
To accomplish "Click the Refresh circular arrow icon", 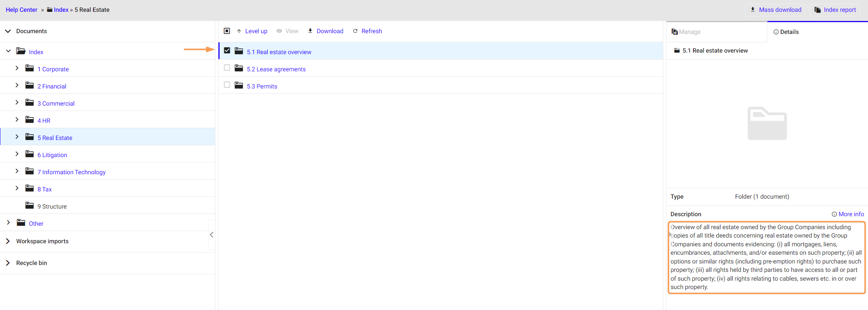I will (x=355, y=31).
